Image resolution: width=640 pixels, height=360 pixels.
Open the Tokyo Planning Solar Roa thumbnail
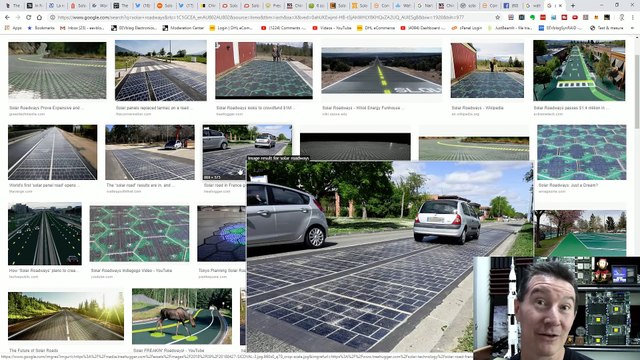point(222,233)
